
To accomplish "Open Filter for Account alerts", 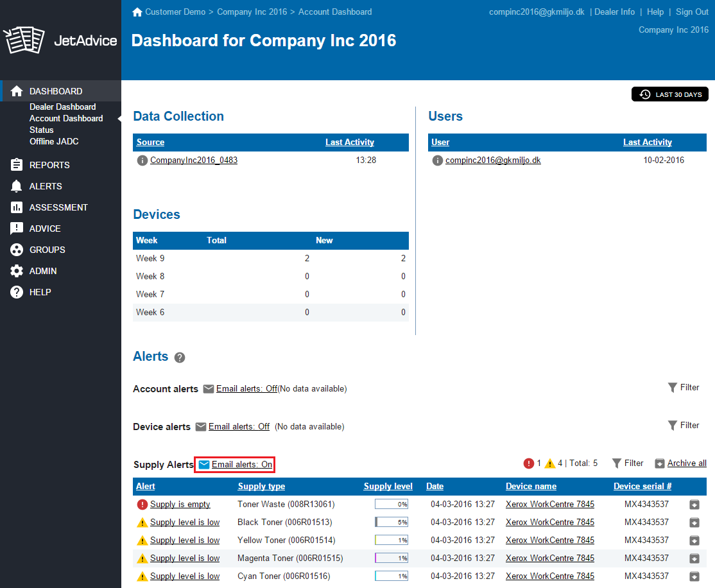I will [684, 388].
